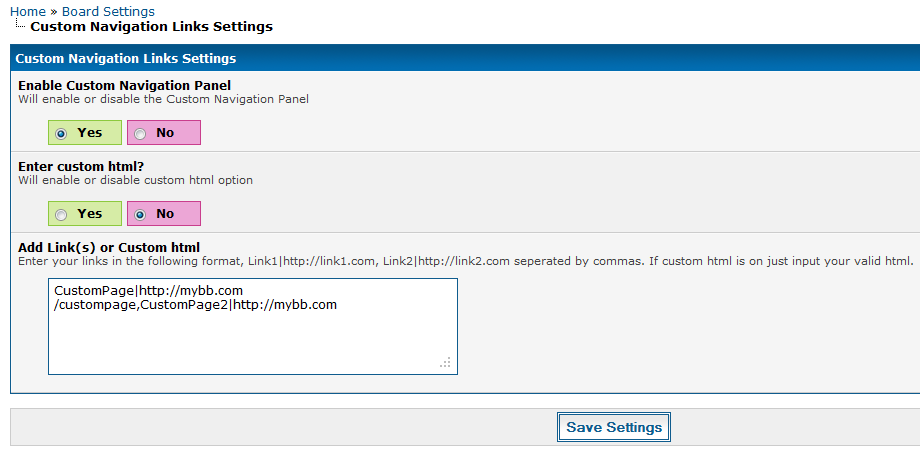Choose No radio for custom html
Screen dimensions: 920x455
140,214
